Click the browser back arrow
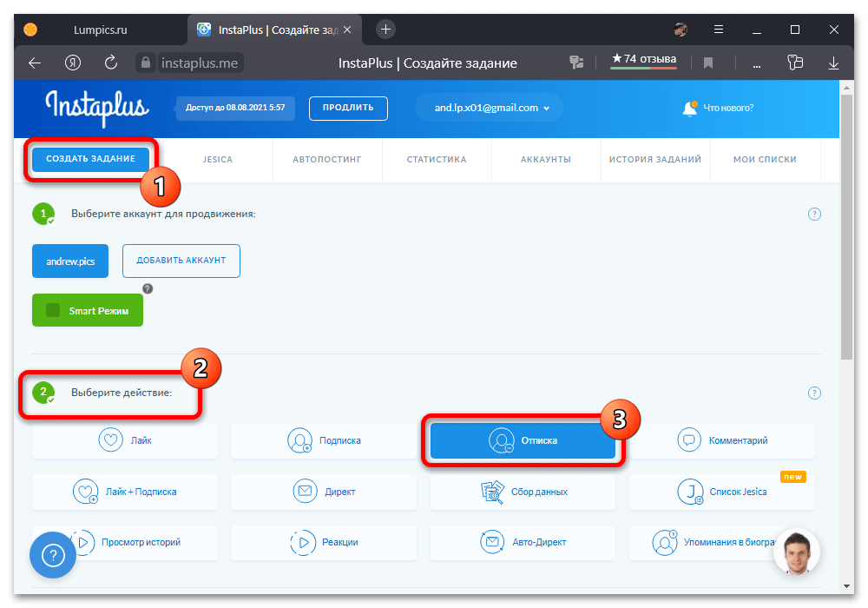The height and width of the screenshot is (608, 868). tap(35, 63)
